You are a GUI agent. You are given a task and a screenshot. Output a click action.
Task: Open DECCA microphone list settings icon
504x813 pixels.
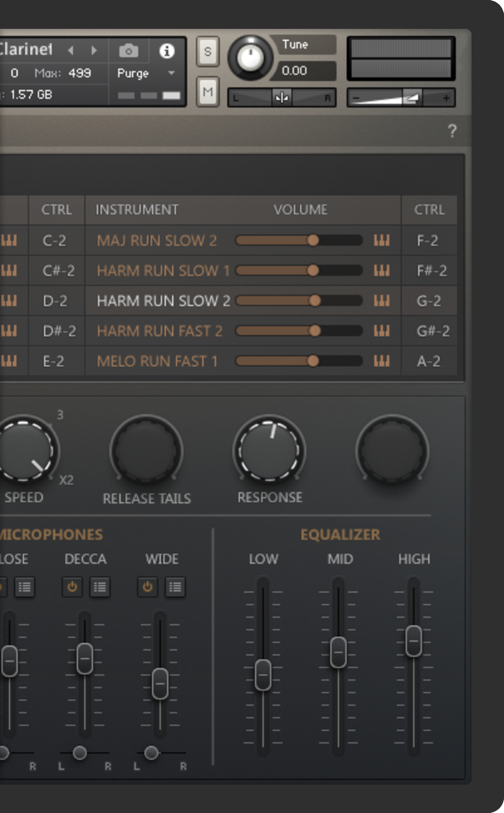click(99, 587)
